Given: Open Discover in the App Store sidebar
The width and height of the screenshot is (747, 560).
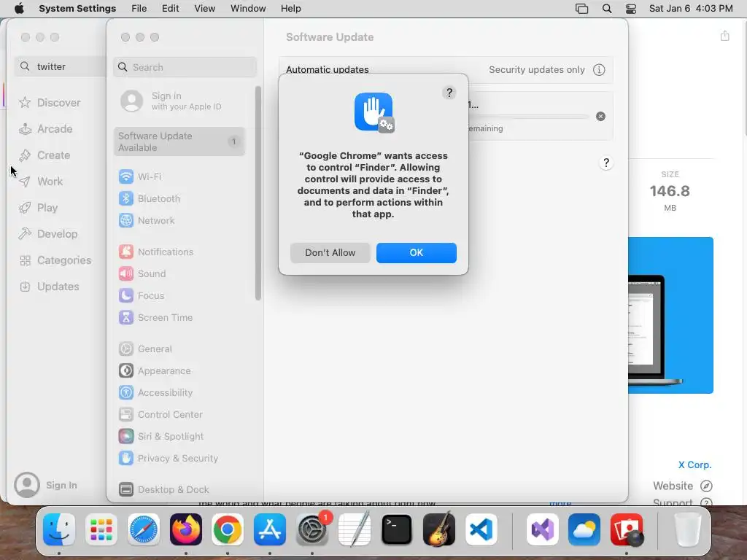Looking at the screenshot, I should coord(50,102).
